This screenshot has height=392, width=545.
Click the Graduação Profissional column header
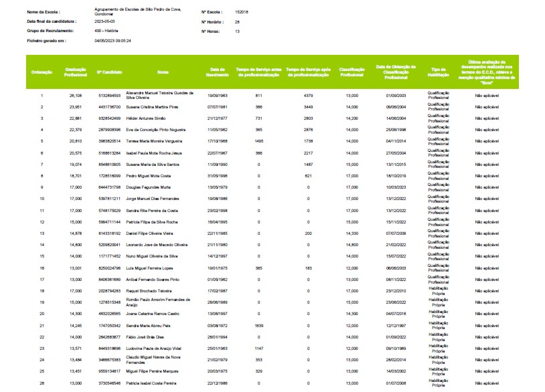(75, 72)
